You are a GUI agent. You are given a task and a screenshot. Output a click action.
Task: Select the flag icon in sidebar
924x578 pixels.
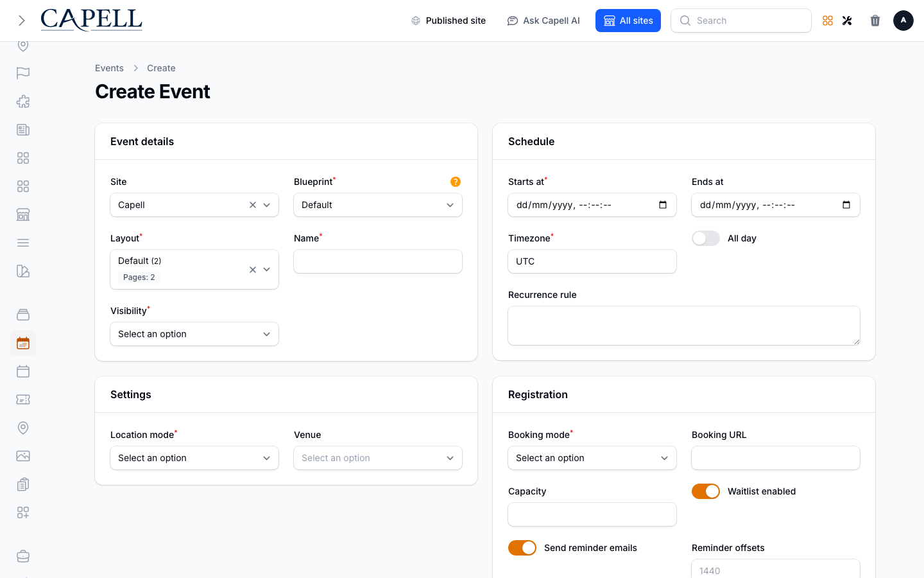coord(23,73)
